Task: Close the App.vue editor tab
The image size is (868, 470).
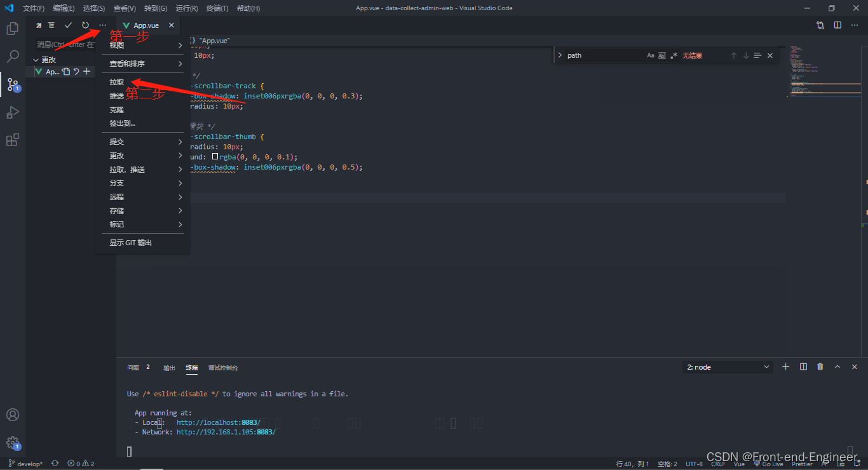Action: click(x=172, y=25)
